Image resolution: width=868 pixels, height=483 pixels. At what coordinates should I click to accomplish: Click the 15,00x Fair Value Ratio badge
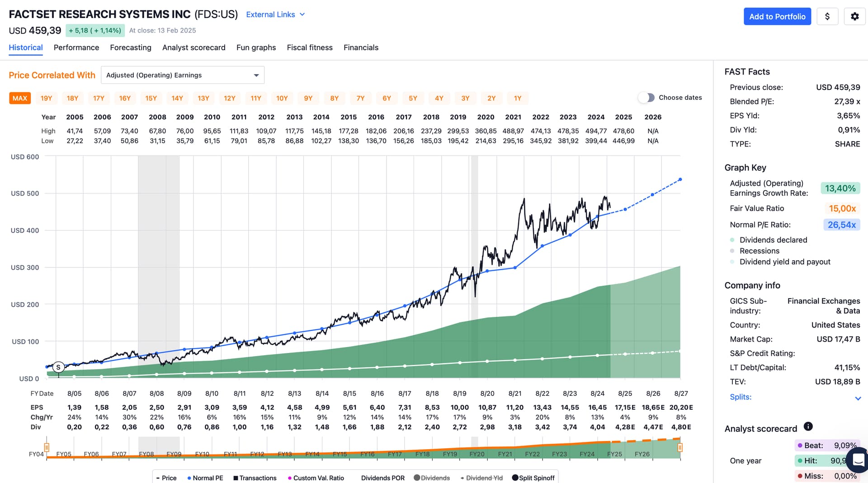click(842, 208)
